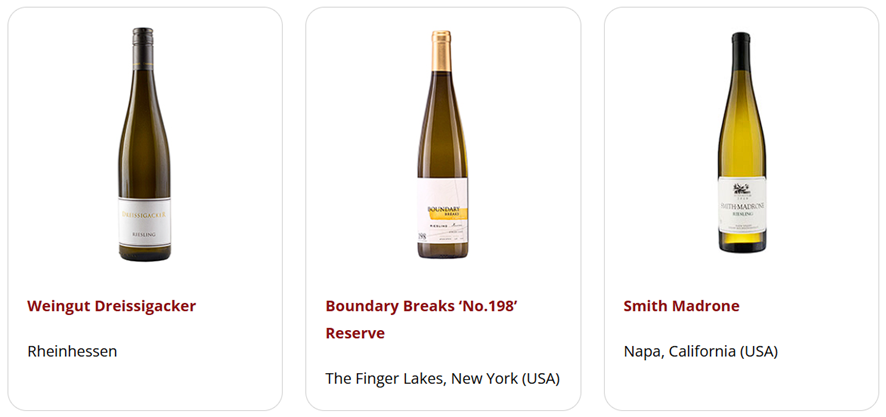Click the Rheinhessen region text
886x417 pixels.
point(72,351)
